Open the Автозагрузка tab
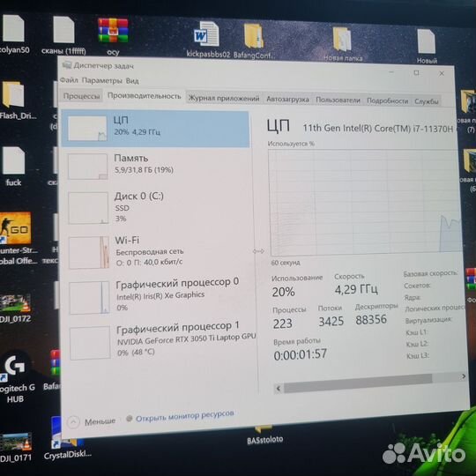Viewport: 476px width, 476px height. (287, 100)
